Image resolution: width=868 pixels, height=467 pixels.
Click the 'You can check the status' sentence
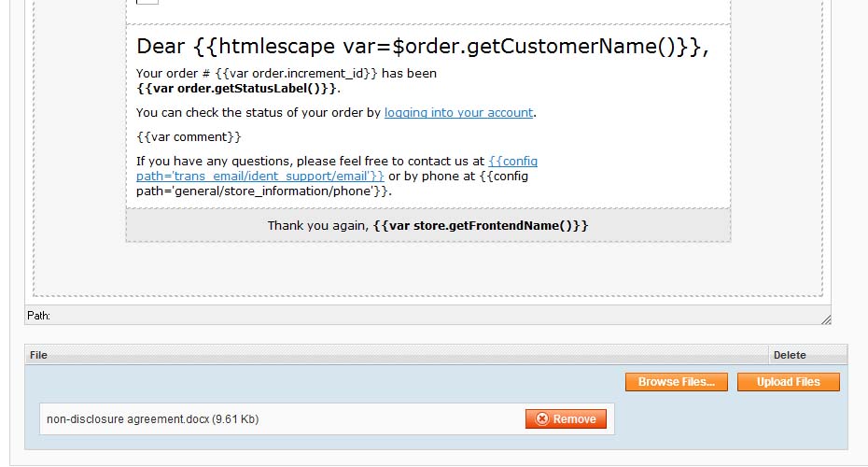(x=258, y=113)
